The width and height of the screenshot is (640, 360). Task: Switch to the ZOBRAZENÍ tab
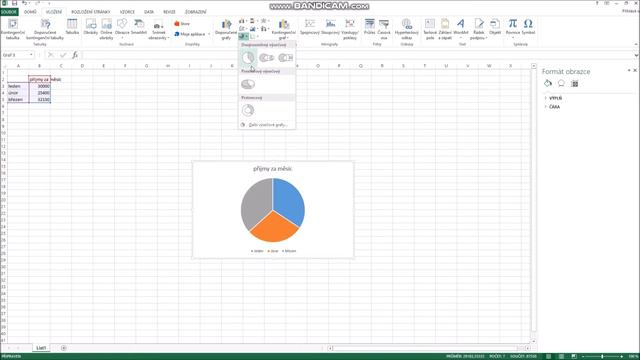pyautogui.click(x=196, y=12)
